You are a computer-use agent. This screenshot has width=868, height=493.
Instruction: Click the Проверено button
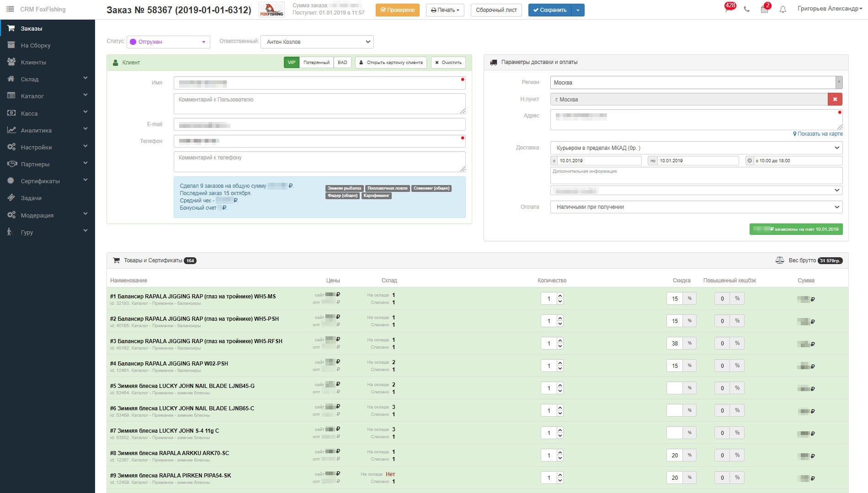pyautogui.click(x=398, y=10)
